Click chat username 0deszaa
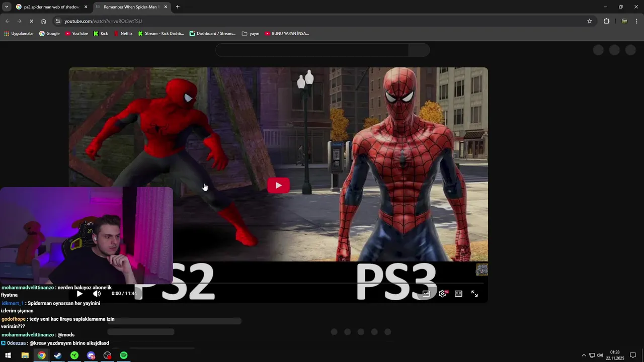 17,343
